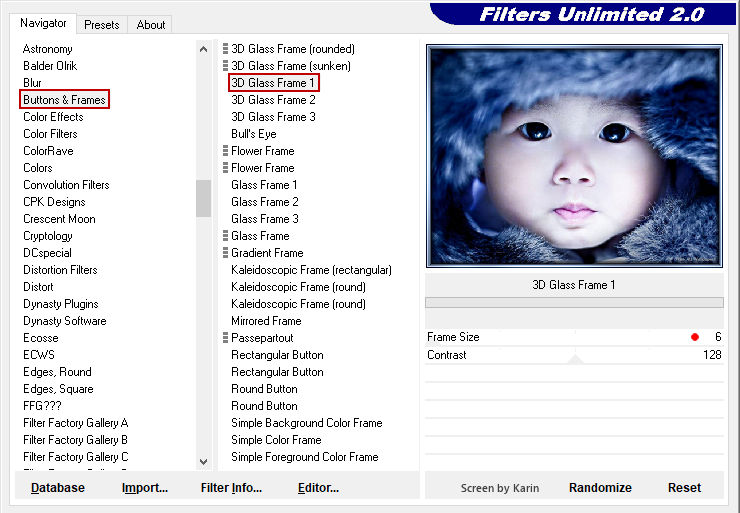Open the About tab

pos(151,24)
